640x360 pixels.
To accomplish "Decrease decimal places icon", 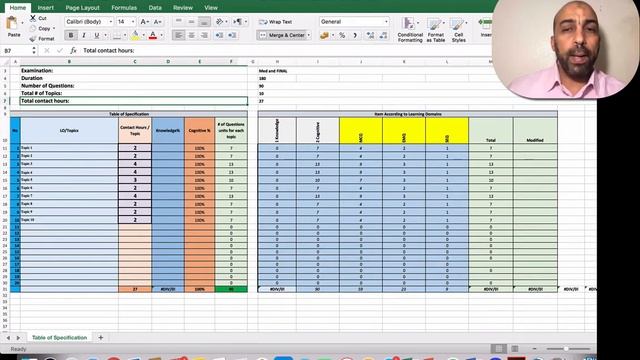I will point(383,36).
